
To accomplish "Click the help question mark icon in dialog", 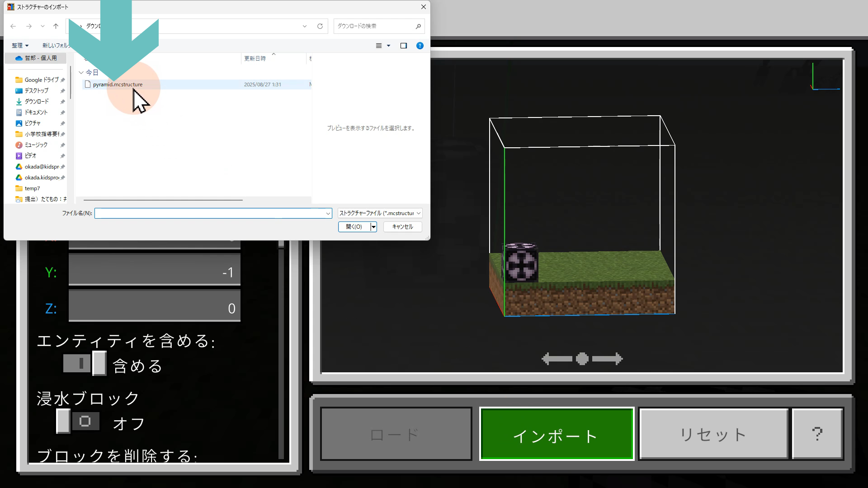I will click(420, 46).
